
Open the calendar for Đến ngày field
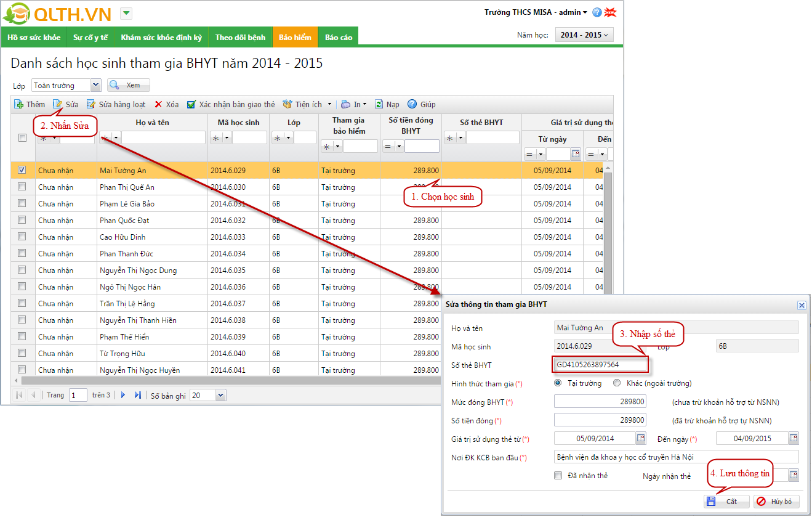[794, 438]
